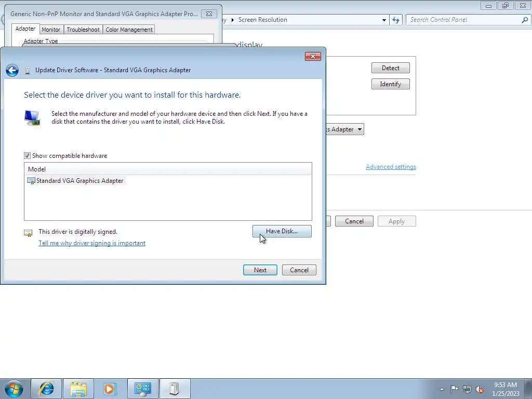Screen dimensions: 532x399
Task: Click Identify in Screen Resolution window
Action: click(391, 84)
